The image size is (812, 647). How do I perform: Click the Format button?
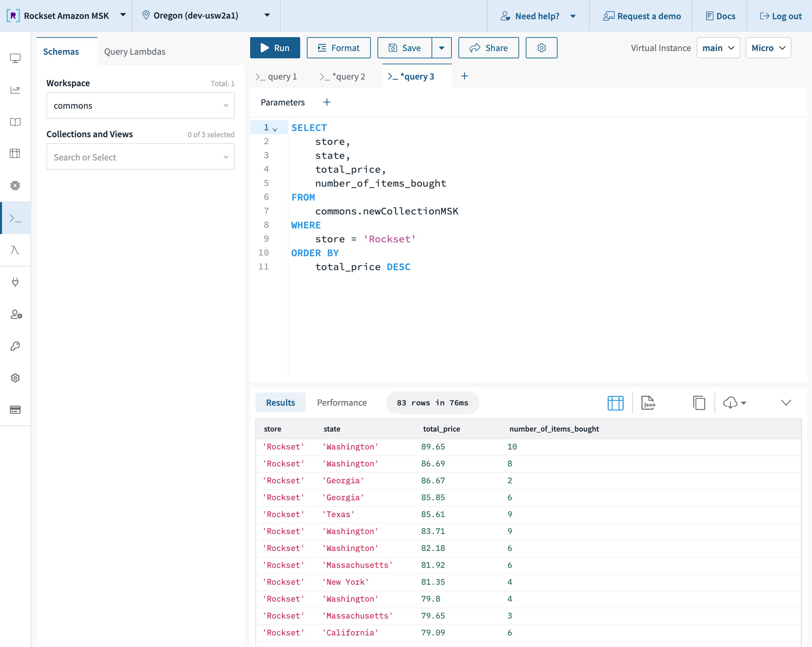coord(339,48)
